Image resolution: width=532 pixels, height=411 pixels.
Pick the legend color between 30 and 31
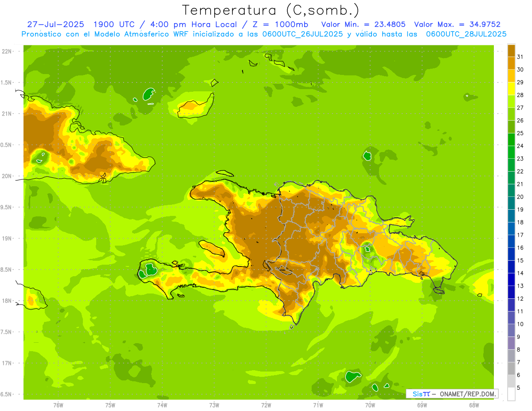pyautogui.click(x=511, y=63)
